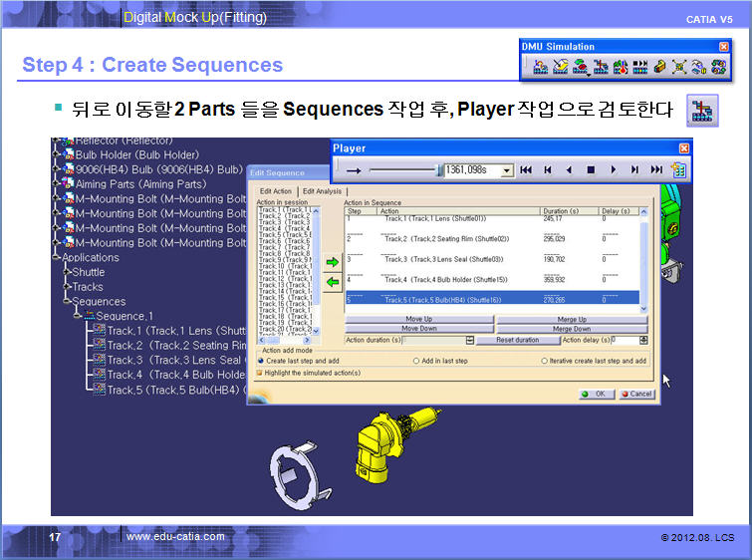
Task: Select 'Add in last step' radio button
Action: [416, 361]
